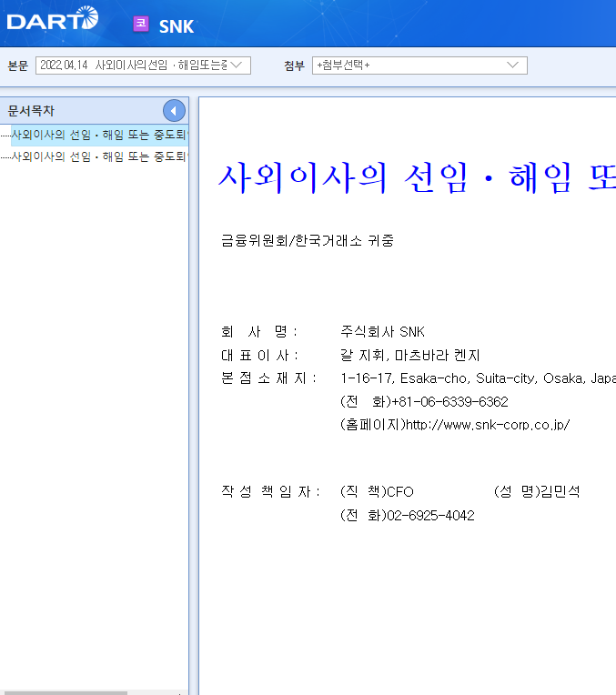Click the SNK company name header
Screen dimensions: 616x695
[x=176, y=26]
